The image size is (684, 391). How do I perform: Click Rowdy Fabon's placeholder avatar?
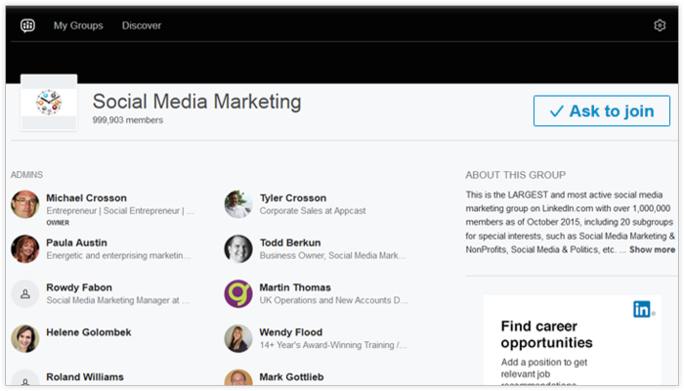(25, 294)
